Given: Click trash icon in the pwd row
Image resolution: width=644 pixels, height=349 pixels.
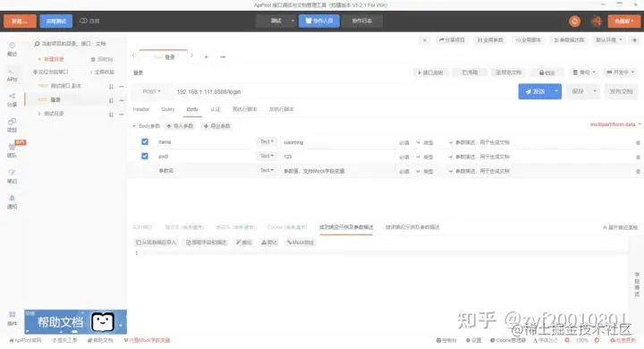Looking at the screenshot, I should tap(638, 157).
